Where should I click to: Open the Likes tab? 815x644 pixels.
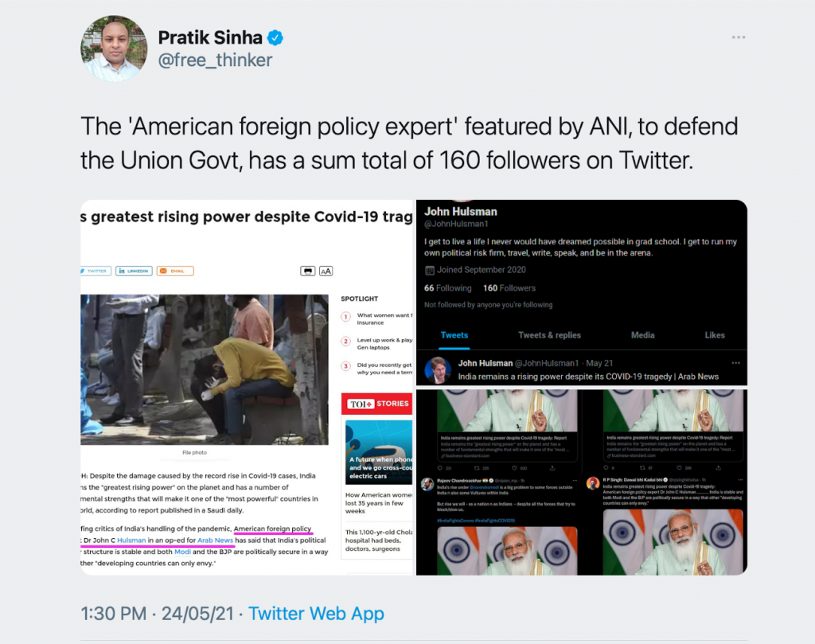[x=715, y=335]
